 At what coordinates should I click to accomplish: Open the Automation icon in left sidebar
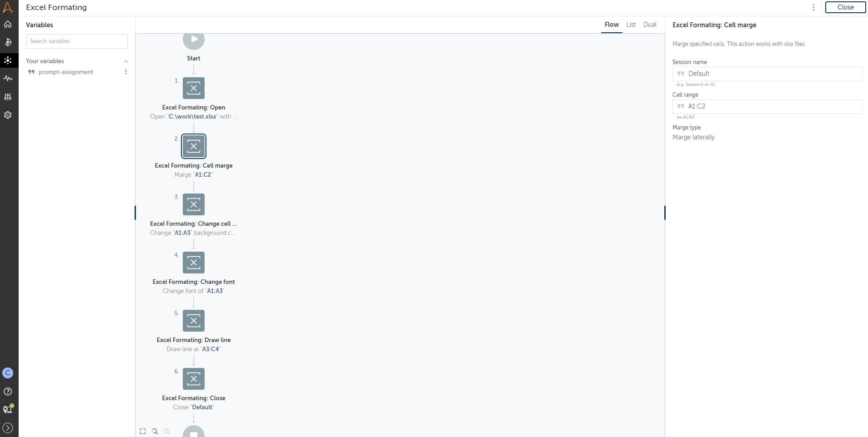pos(8,42)
